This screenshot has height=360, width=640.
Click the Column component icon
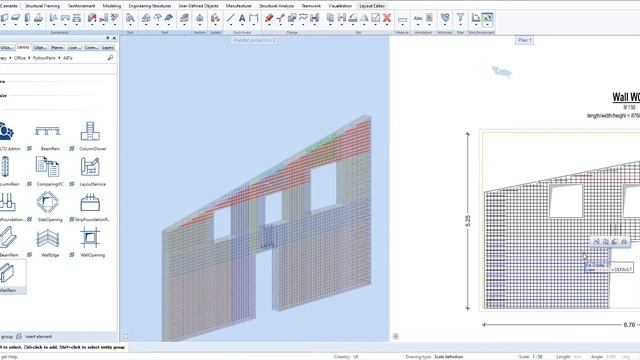(x=27, y=18)
